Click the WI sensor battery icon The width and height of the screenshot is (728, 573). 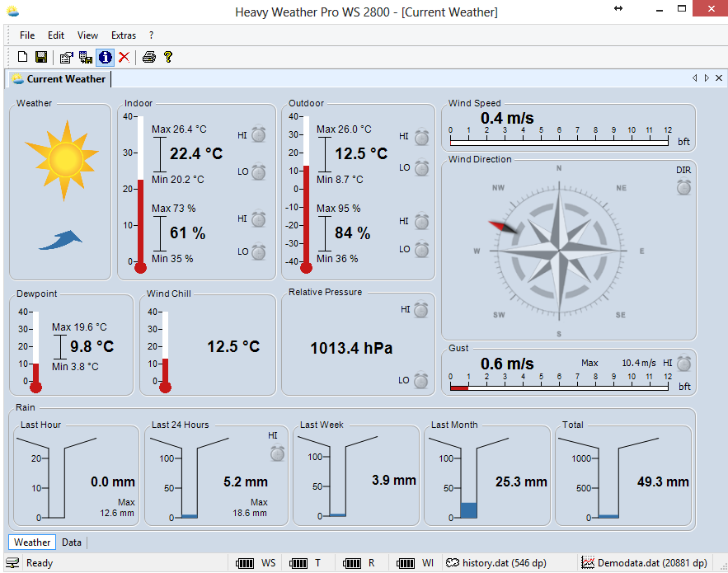pos(406,563)
